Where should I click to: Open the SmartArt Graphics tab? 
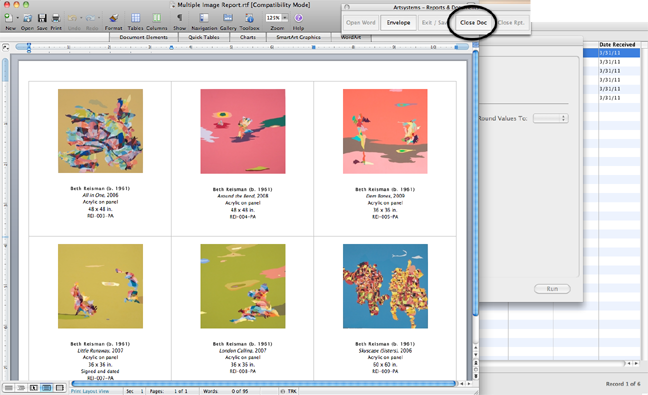tap(298, 37)
